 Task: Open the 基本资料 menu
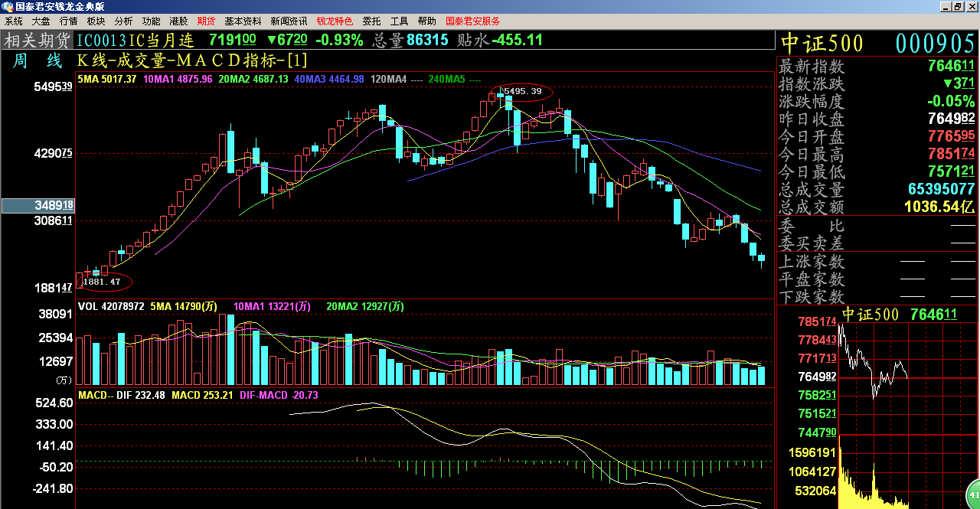pos(243,21)
